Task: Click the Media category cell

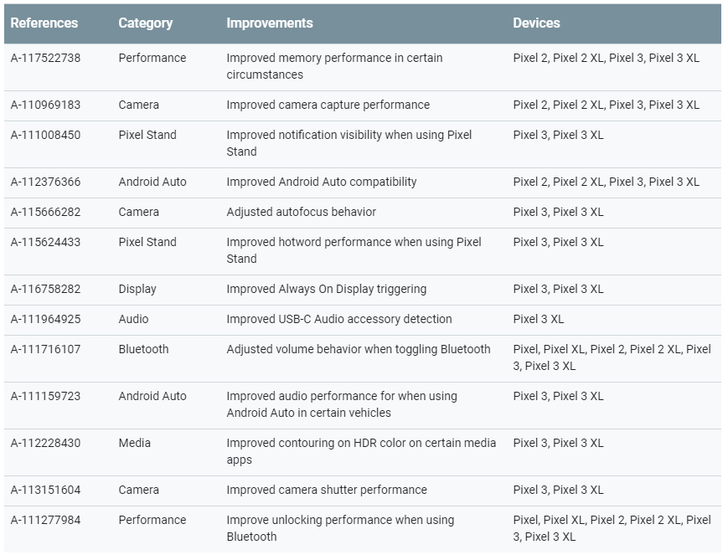Action: (x=134, y=443)
